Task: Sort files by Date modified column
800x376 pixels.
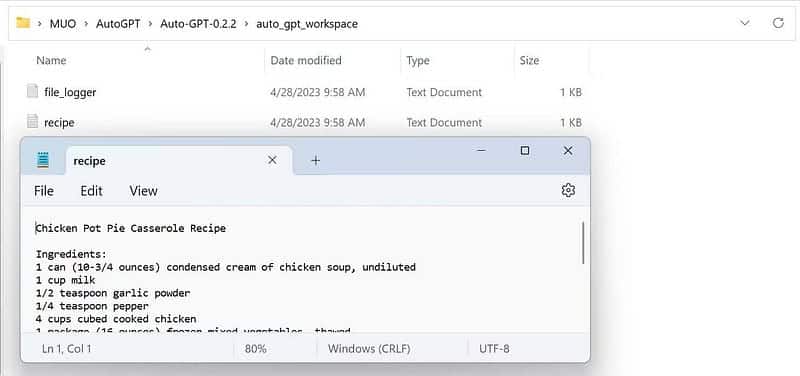Action: (306, 60)
